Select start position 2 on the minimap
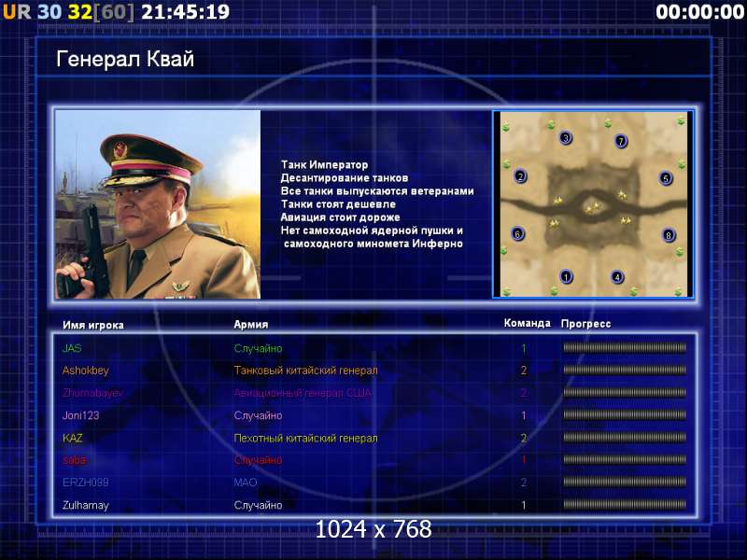Screen dimensions: 747x560 click(520, 176)
